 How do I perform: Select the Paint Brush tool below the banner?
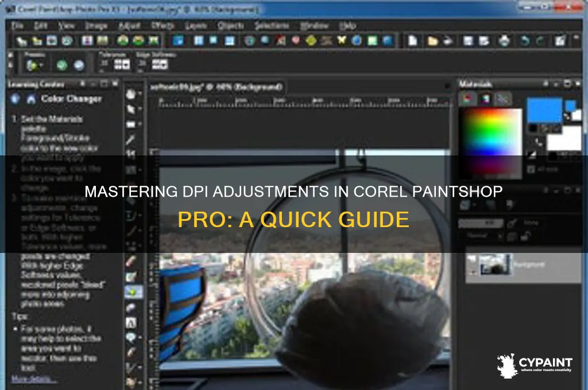click(x=130, y=261)
